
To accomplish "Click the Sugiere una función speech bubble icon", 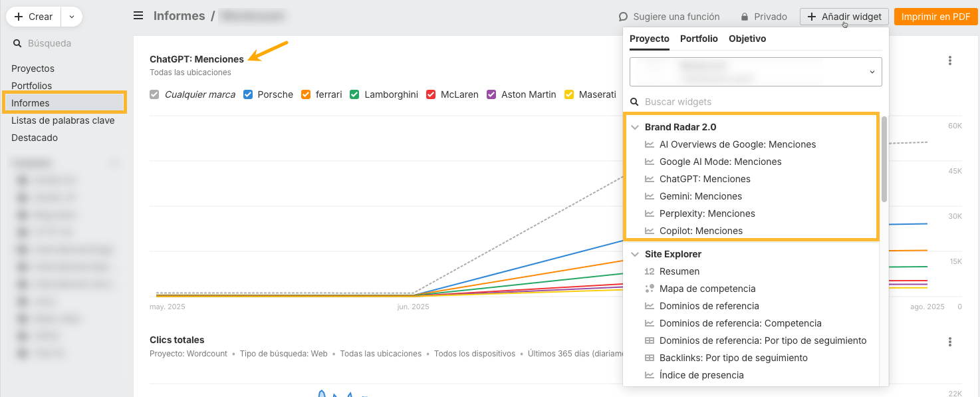I will 622,17.
